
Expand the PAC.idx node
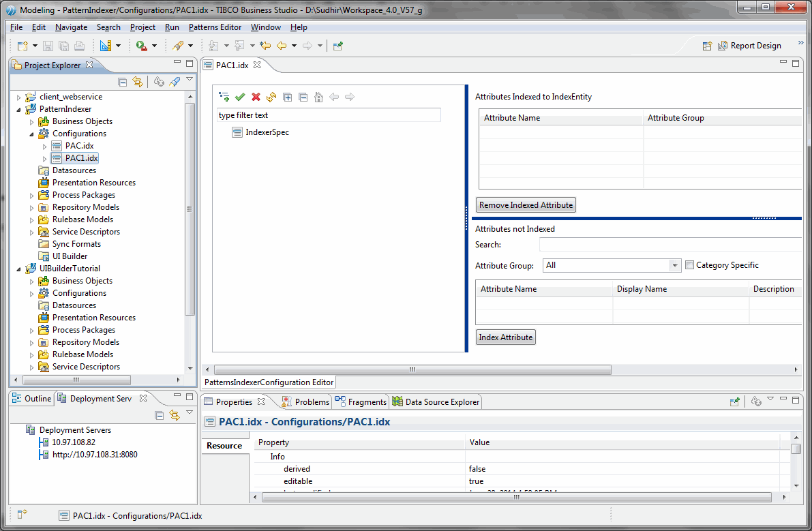44,146
